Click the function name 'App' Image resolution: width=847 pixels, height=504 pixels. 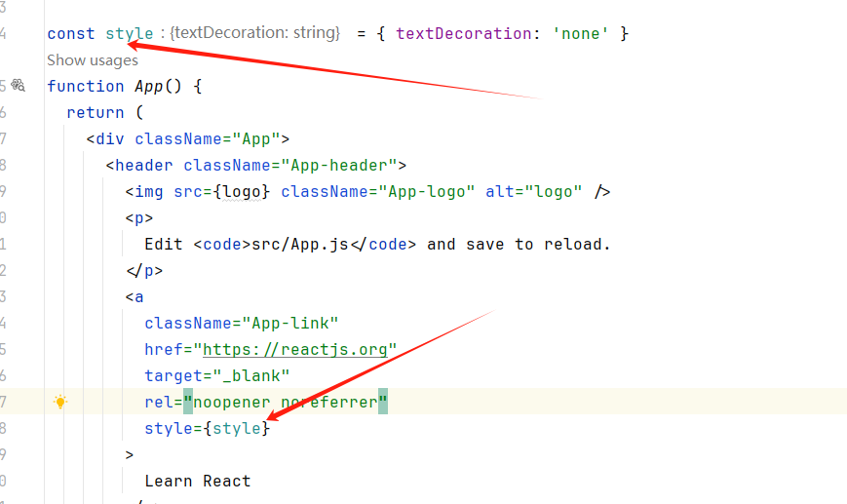(x=149, y=87)
